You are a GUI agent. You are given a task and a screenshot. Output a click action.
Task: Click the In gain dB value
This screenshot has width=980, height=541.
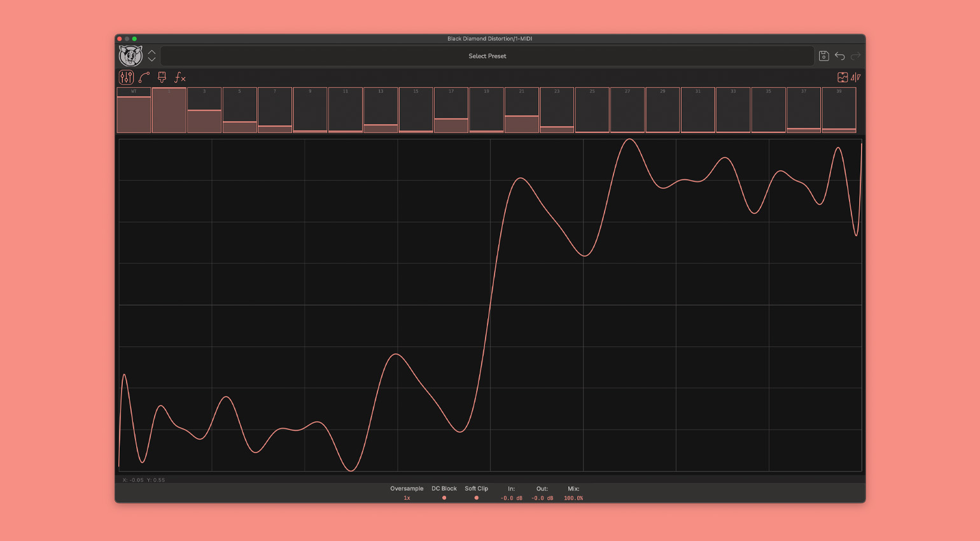click(x=511, y=498)
